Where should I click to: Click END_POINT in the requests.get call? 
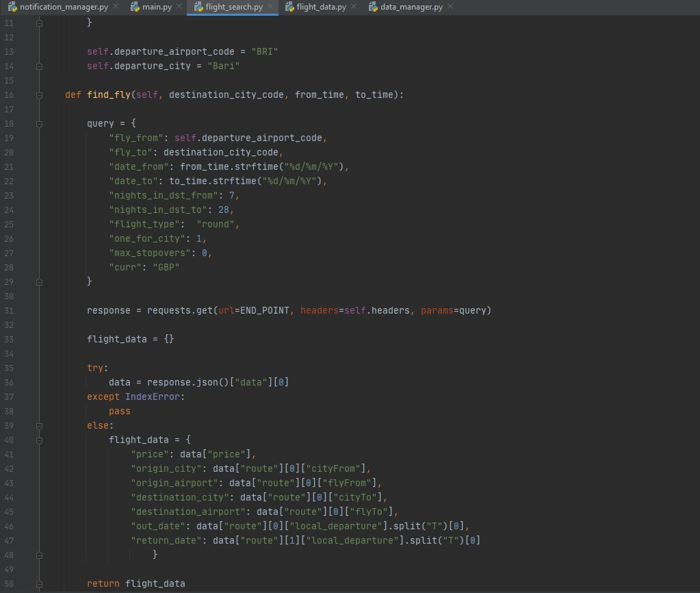click(264, 310)
